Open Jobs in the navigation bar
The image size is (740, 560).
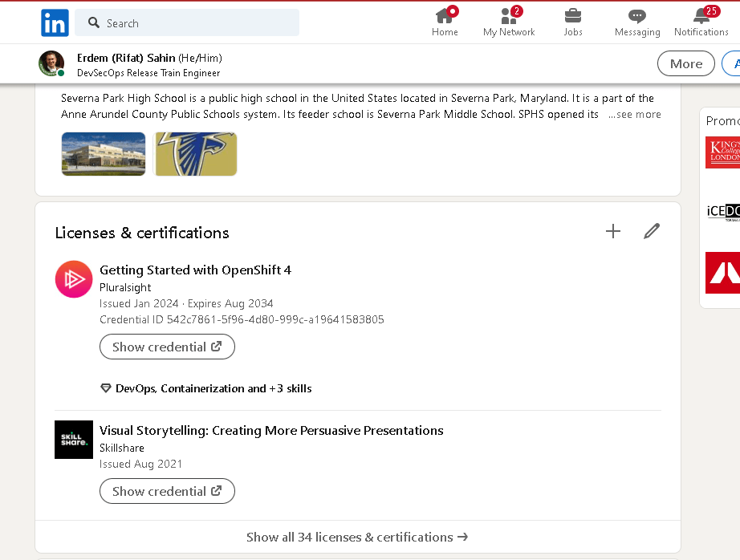pyautogui.click(x=573, y=22)
